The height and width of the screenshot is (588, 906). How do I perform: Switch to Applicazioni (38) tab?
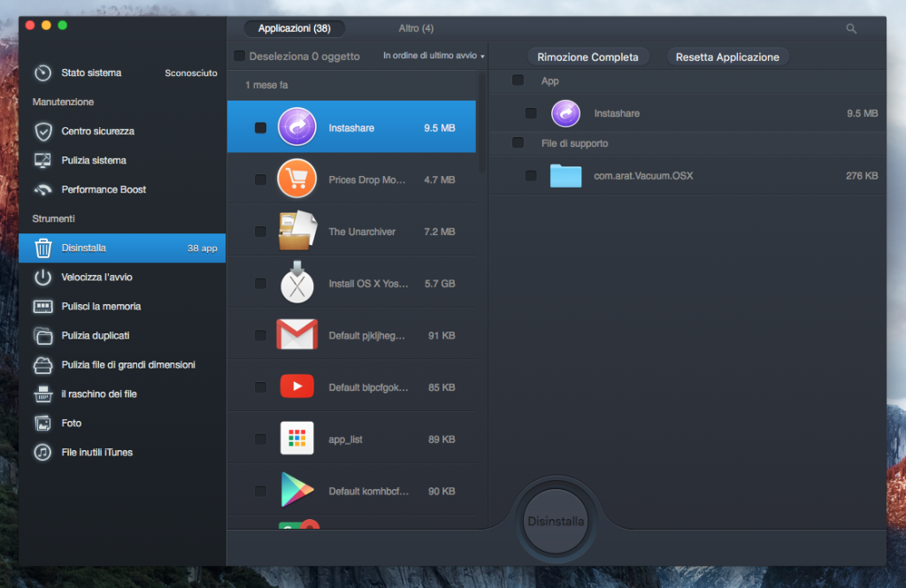point(294,28)
